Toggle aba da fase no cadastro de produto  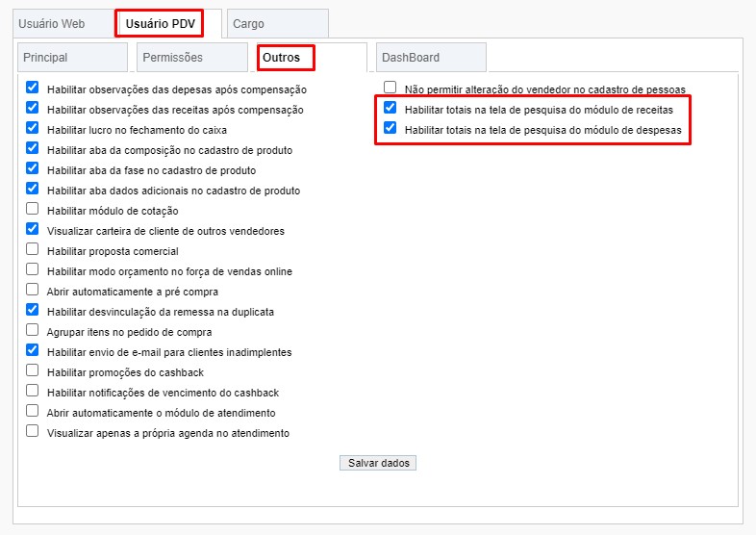click(33, 168)
